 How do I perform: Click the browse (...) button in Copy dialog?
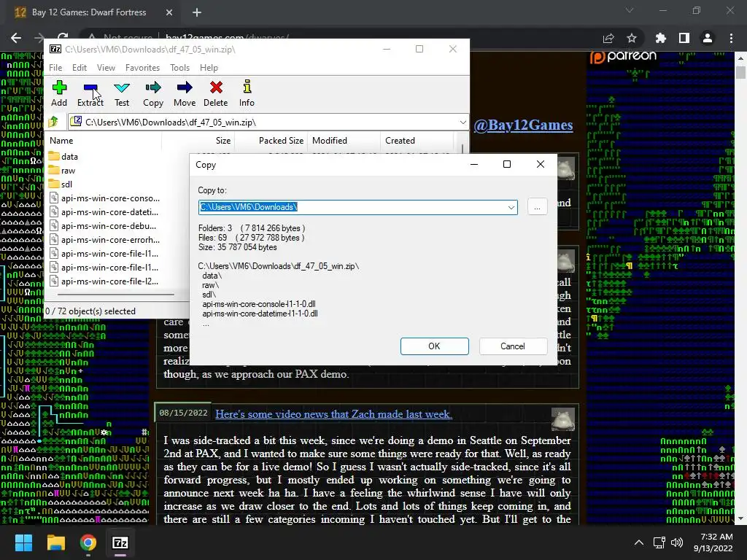538,207
